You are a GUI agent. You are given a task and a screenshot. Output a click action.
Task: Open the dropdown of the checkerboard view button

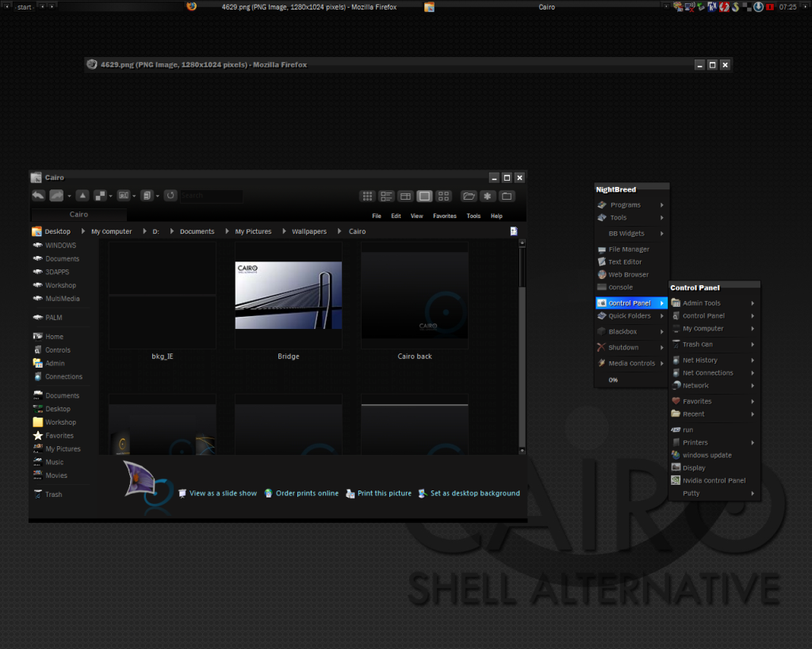pyautogui.click(x=110, y=197)
